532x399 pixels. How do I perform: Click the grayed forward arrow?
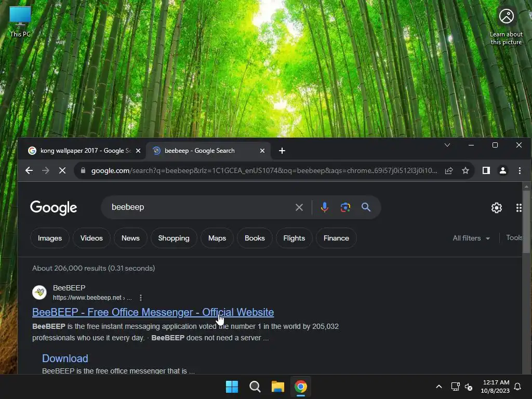point(46,170)
